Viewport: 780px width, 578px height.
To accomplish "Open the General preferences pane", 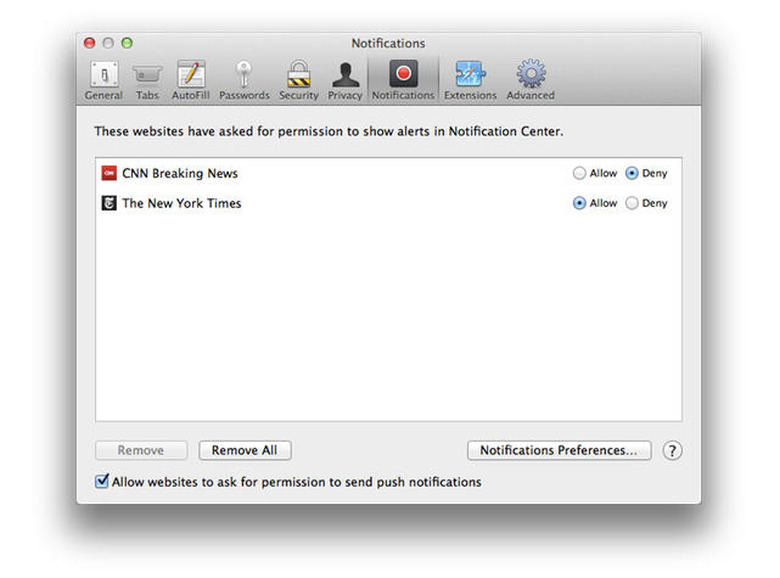I will [x=103, y=81].
